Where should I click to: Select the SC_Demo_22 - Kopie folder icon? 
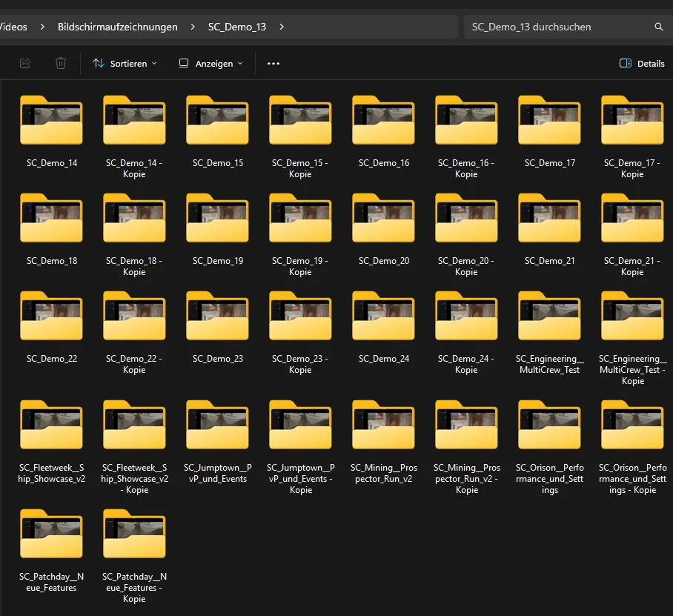tap(134, 316)
